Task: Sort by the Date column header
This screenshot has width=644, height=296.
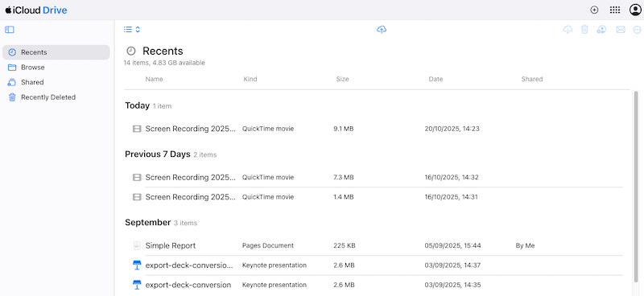Action: coord(436,80)
